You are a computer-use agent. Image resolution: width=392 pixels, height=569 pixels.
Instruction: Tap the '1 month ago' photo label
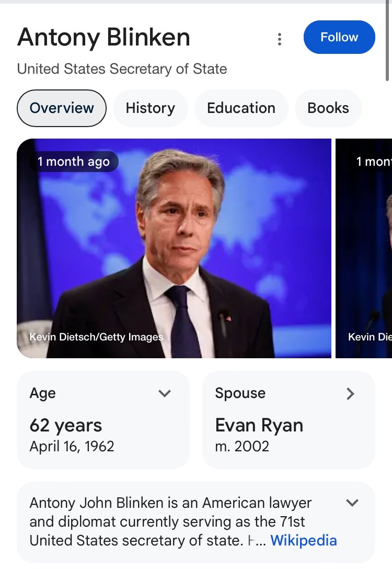pyautogui.click(x=74, y=162)
